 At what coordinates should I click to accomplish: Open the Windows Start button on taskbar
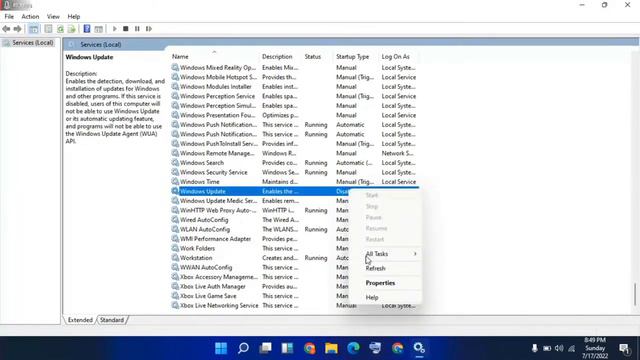pos(221,348)
